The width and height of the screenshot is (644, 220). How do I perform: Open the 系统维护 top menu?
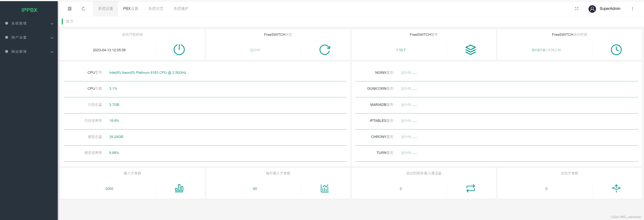(181, 9)
